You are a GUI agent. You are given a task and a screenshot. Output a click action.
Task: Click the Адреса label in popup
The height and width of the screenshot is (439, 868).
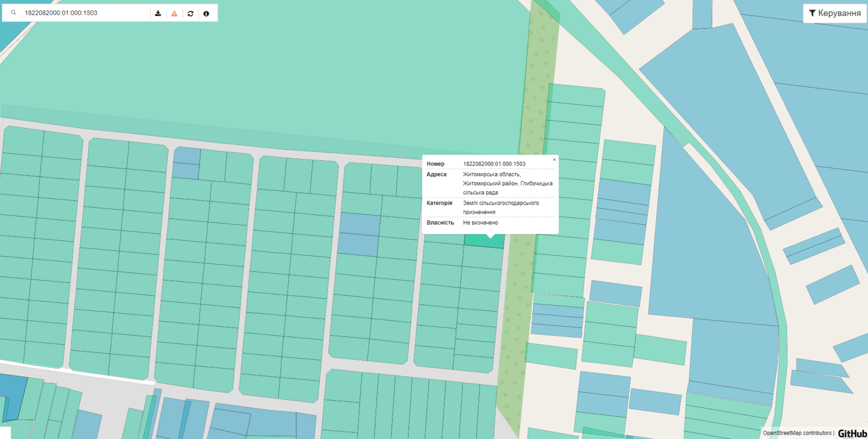click(436, 175)
